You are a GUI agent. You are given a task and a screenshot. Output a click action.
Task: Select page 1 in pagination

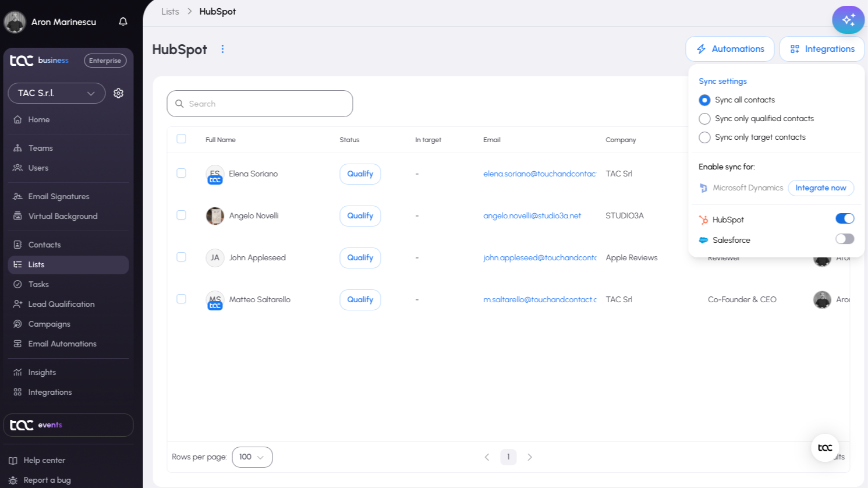tap(508, 457)
